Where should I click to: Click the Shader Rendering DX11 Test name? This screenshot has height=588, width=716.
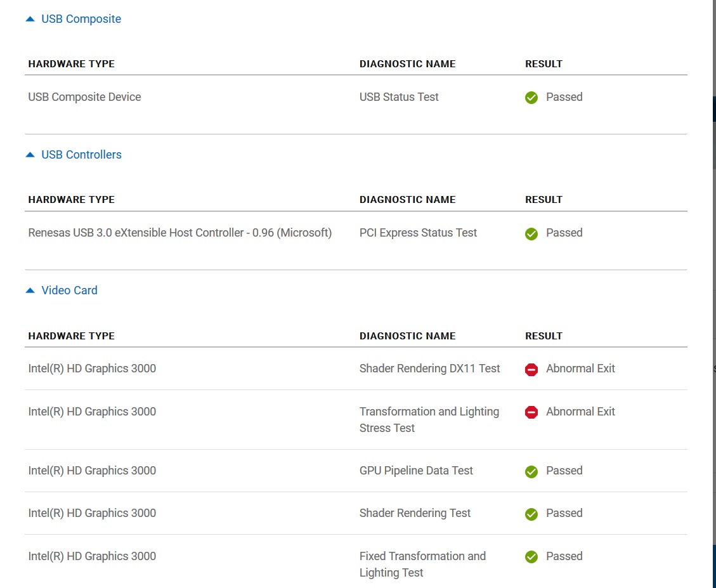(429, 369)
